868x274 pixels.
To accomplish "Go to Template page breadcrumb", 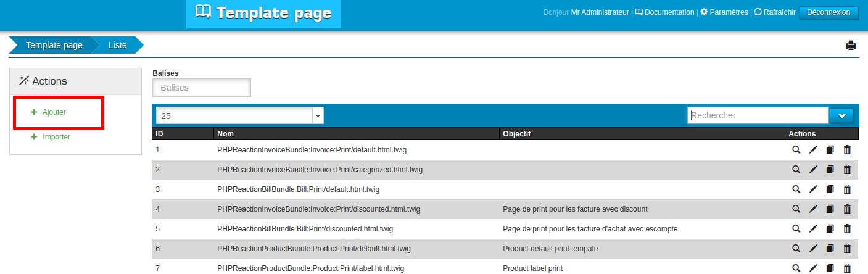I will click(54, 45).
